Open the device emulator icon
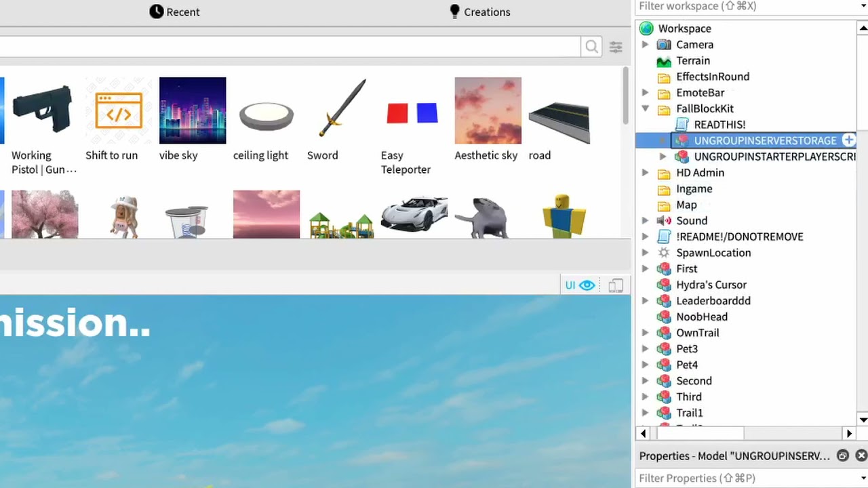Viewport: 868px width, 488px height. (616, 285)
